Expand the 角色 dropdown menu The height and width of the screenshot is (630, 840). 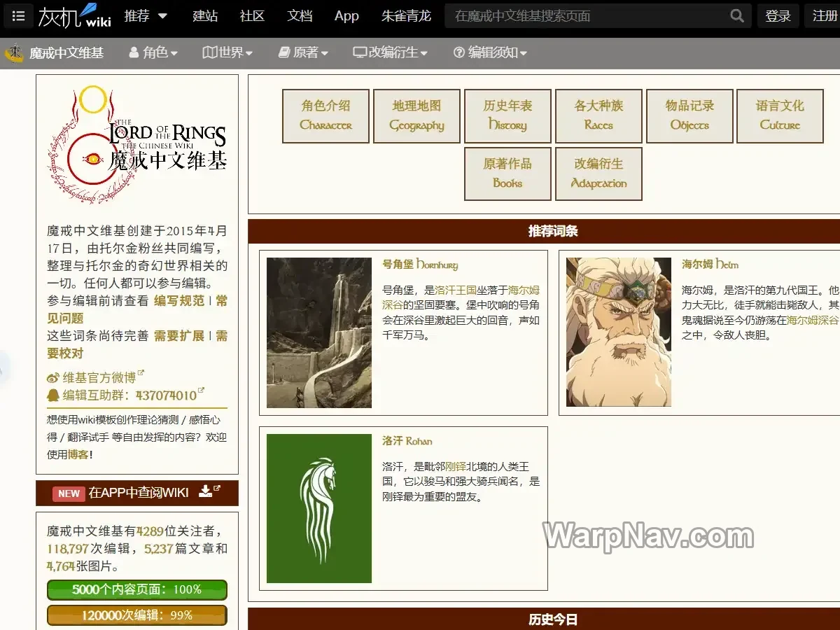pyautogui.click(x=153, y=52)
